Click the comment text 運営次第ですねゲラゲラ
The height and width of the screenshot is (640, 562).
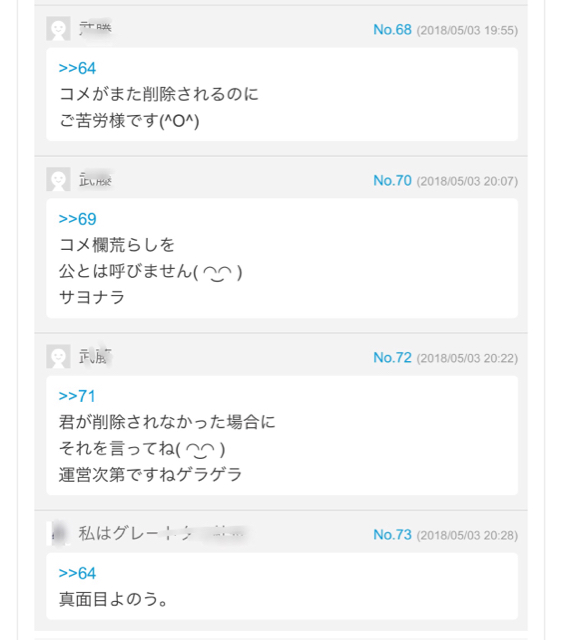151,474
